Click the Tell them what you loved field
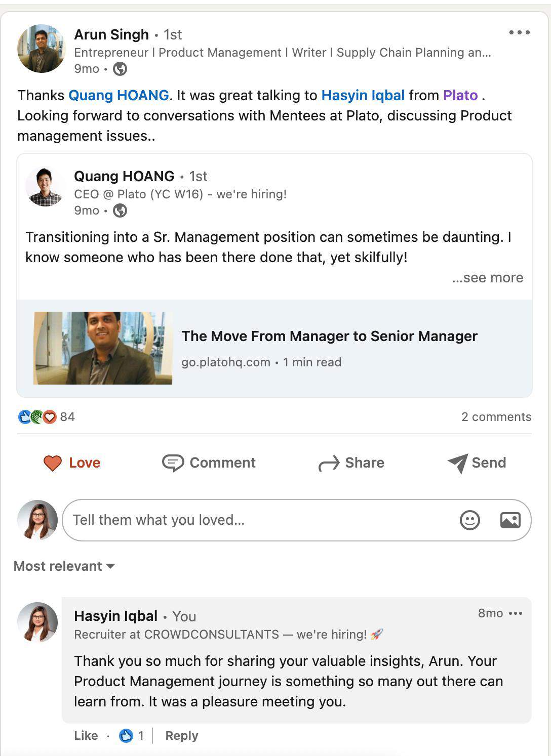 click(258, 520)
